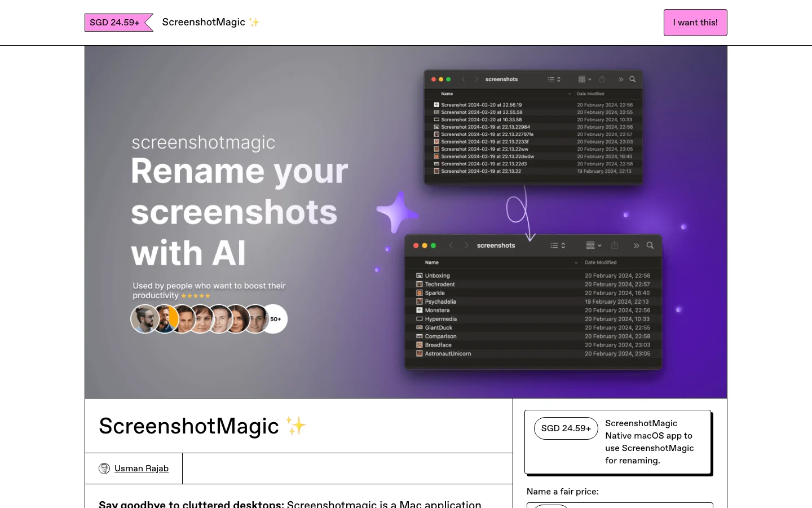Click the "Rename your screenshots with AI" hero image

coord(406,222)
